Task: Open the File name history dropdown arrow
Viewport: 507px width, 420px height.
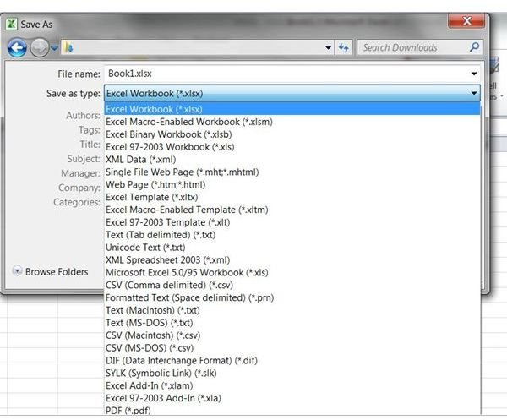Action: pos(474,74)
